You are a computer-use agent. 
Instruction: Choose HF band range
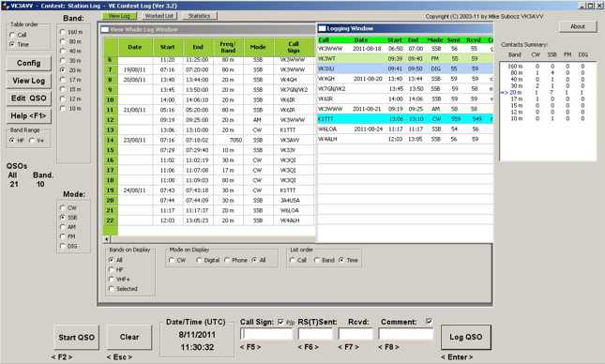coord(12,141)
